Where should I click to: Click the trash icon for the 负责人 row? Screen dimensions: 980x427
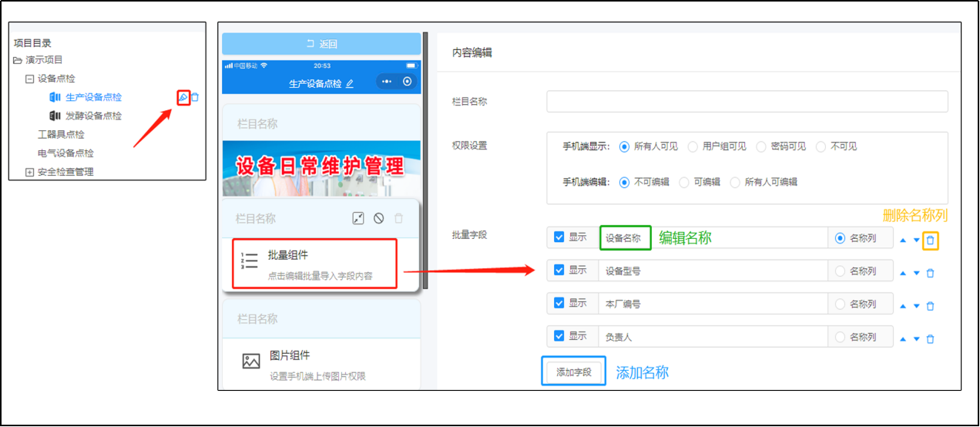pyautogui.click(x=930, y=338)
